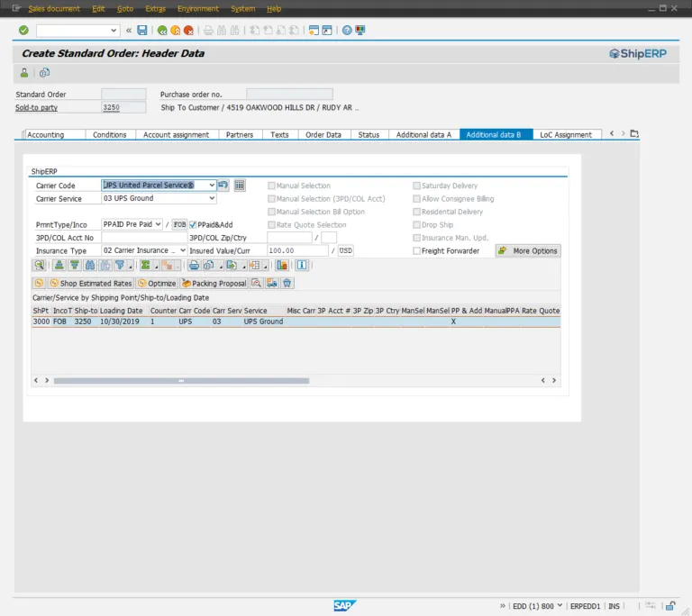Toggle Rate Quote Selection checkbox
Screen dimensions: 692x616
point(271,224)
